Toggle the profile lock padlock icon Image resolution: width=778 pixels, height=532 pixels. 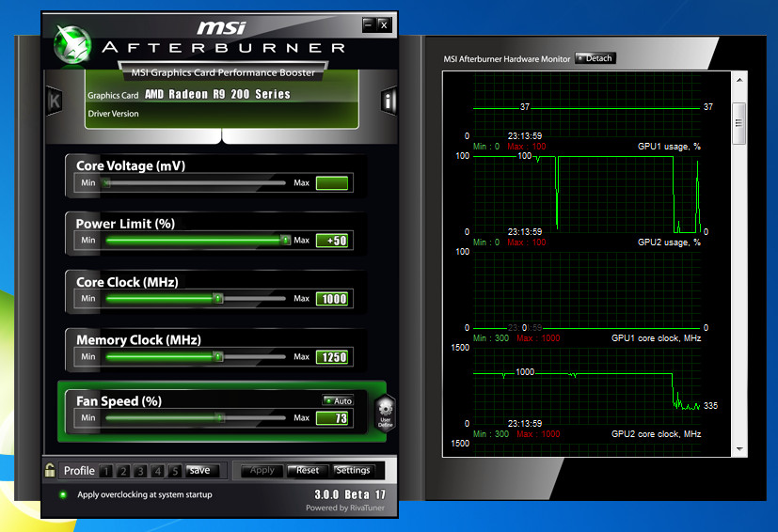tap(50, 470)
